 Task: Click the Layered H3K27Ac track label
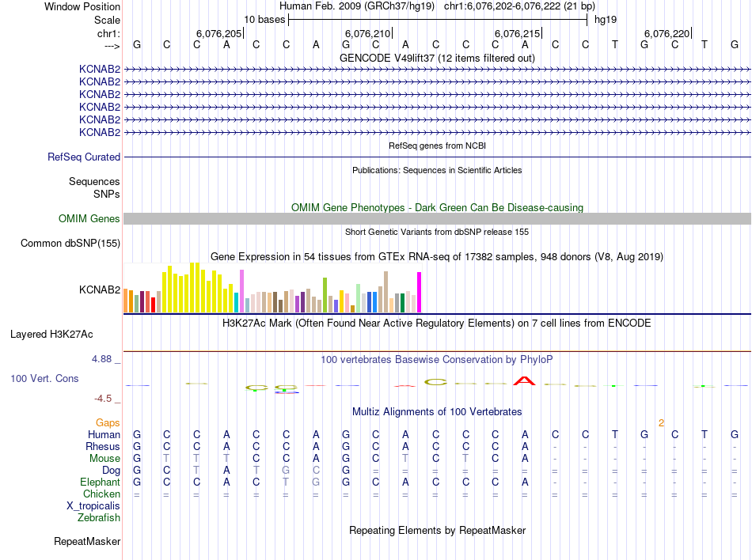(x=51, y=335)
